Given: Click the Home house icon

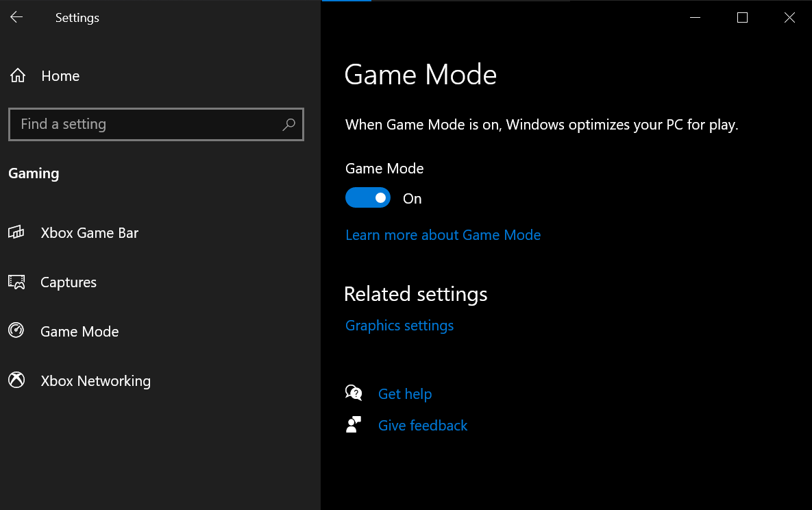Looking at the screenshot, I should click(x=18, y=75).
